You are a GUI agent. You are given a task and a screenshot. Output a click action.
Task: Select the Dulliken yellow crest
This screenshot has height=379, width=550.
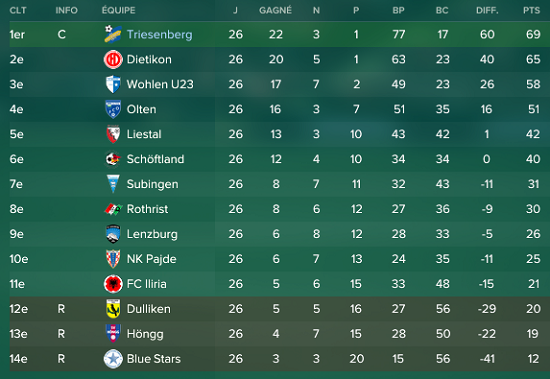113,309
